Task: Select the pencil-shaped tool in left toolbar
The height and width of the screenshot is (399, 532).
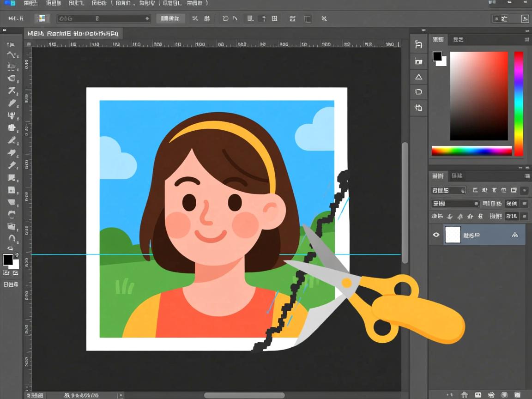Action: point(12,103)
